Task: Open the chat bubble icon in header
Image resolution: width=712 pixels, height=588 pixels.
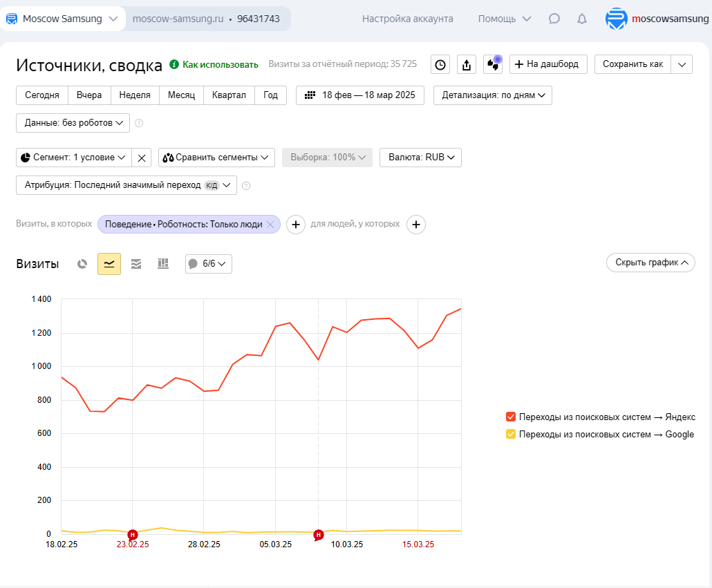Action: pyautogui.click(x=554, y=19)
